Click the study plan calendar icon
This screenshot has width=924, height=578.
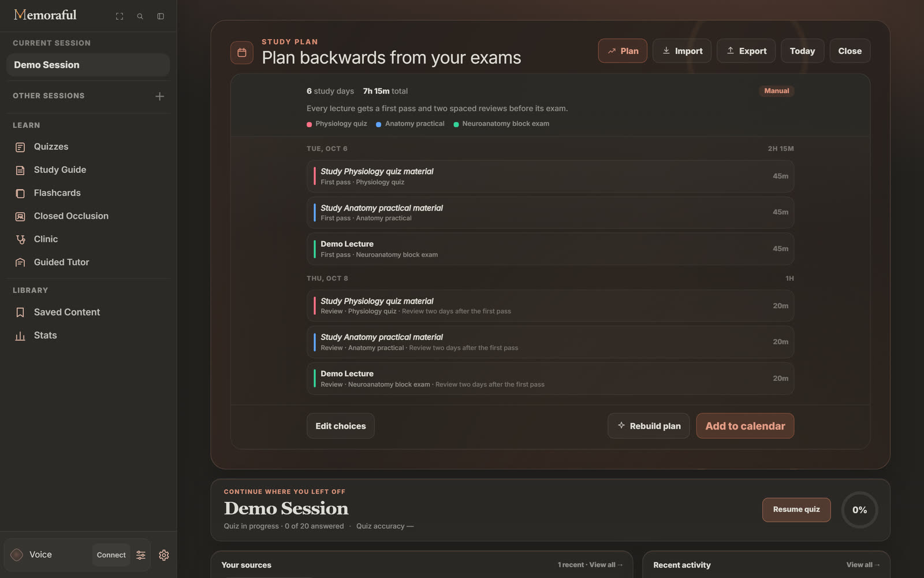(242, 53)
